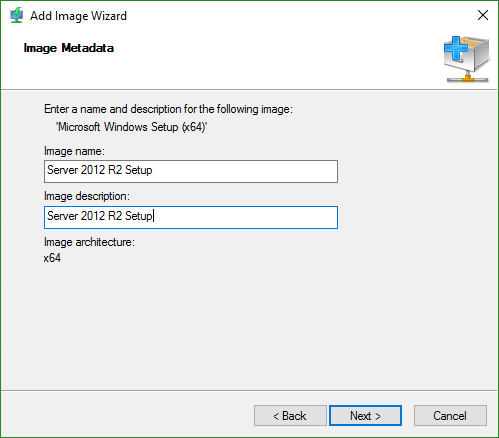The width and height of the screenshot is (499, 438).
Task: Click the 'Image description:' label
Action: pyautogui.click(x=87, y=196)
